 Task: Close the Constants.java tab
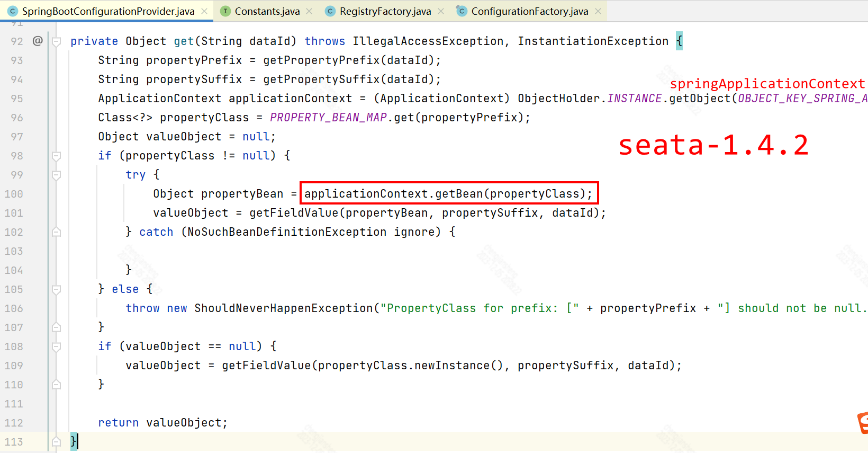click(309, 11)
